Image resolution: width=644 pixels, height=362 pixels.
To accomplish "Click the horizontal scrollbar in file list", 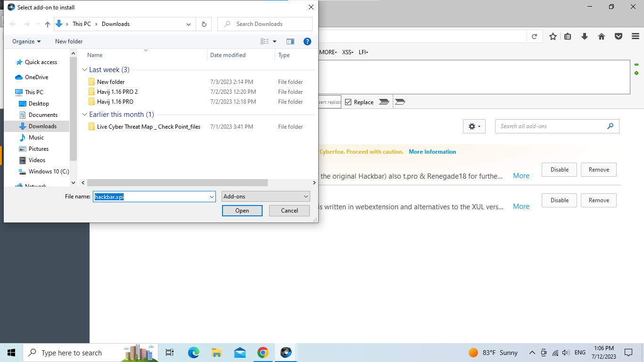I will (x=177, y=182).
